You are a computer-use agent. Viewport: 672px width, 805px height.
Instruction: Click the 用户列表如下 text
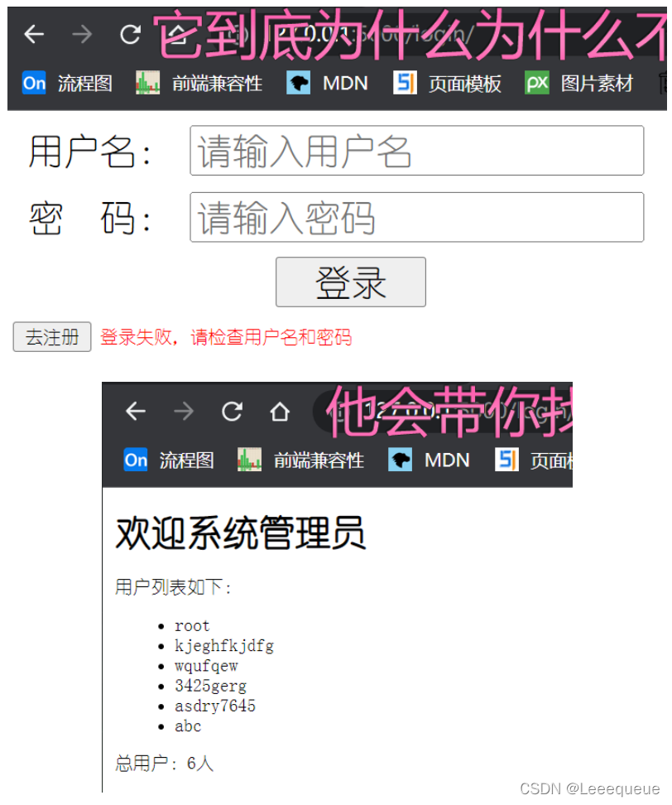coord(174,587)
